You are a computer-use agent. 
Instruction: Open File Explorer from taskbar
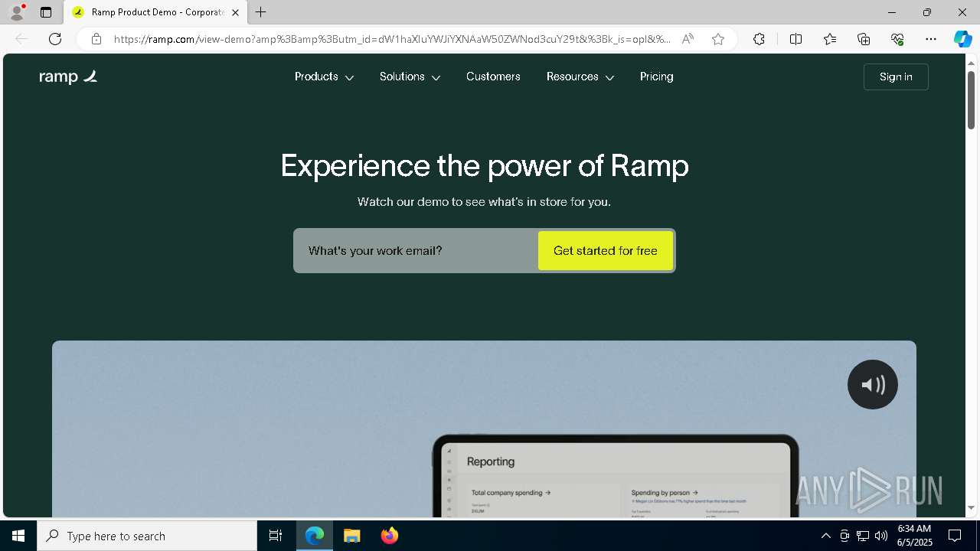click(352, 536)
